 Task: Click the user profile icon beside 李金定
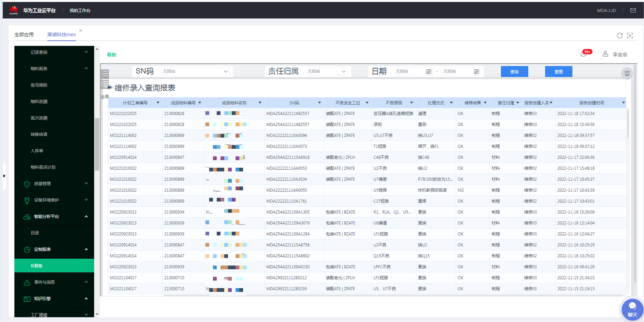[x=605, y=54]
